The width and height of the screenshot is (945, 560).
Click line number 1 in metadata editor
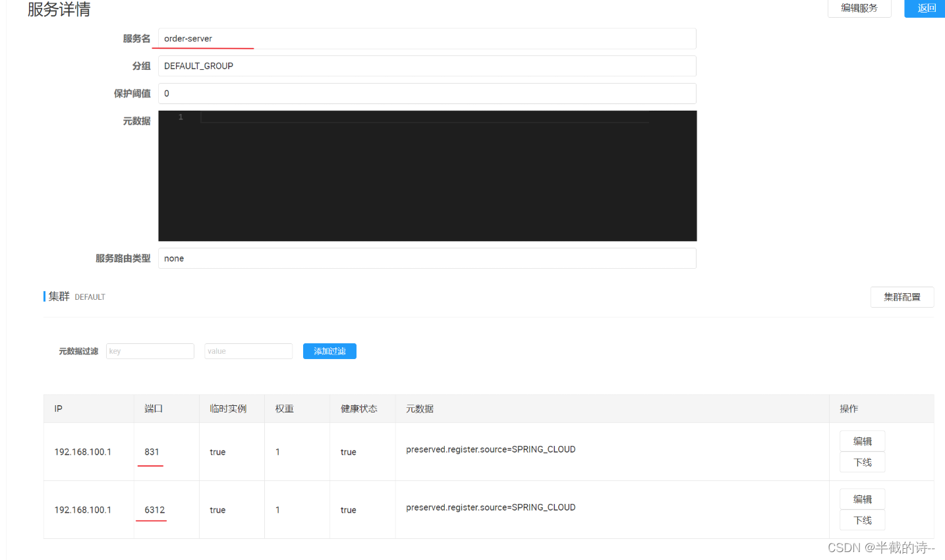point(181,117)
